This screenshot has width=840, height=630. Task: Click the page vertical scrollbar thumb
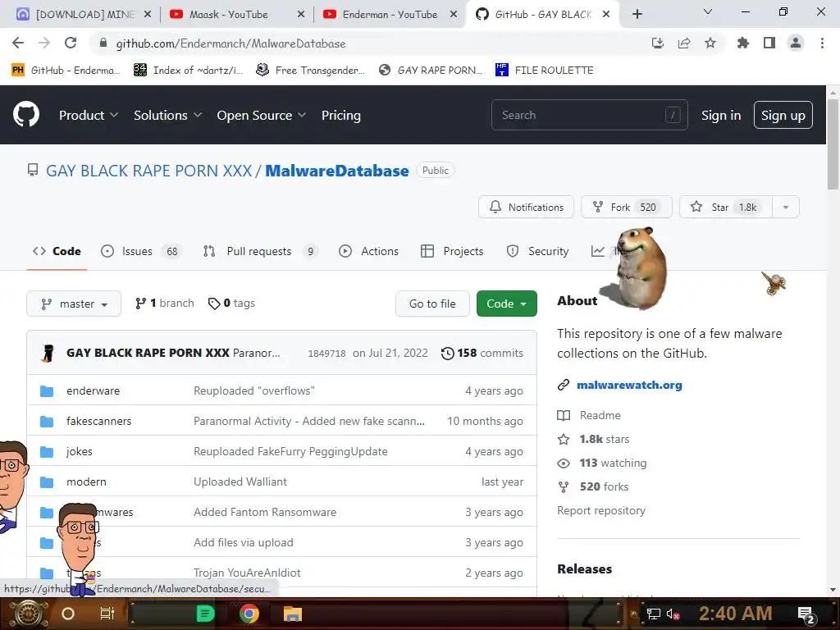tap(833, 144)
